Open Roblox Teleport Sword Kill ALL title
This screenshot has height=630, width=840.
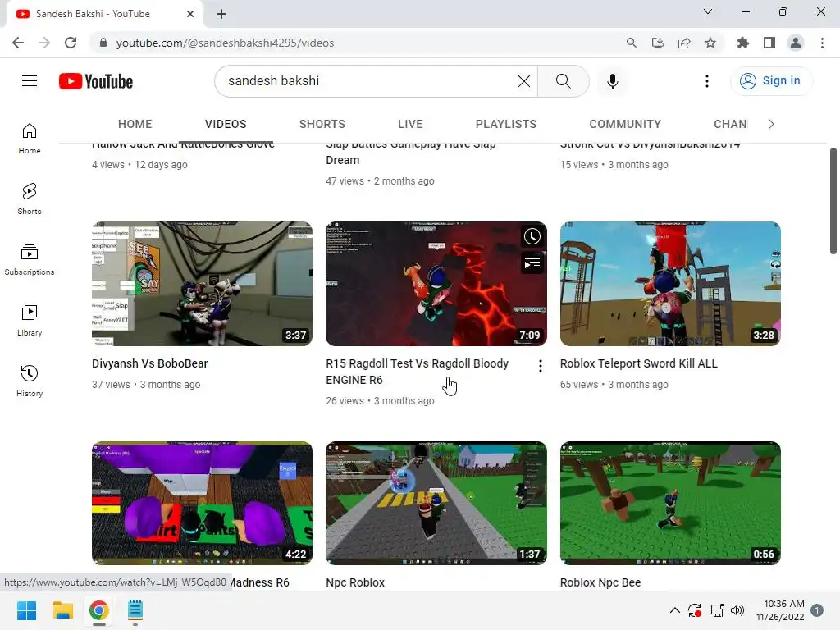[x=638, y=363]
